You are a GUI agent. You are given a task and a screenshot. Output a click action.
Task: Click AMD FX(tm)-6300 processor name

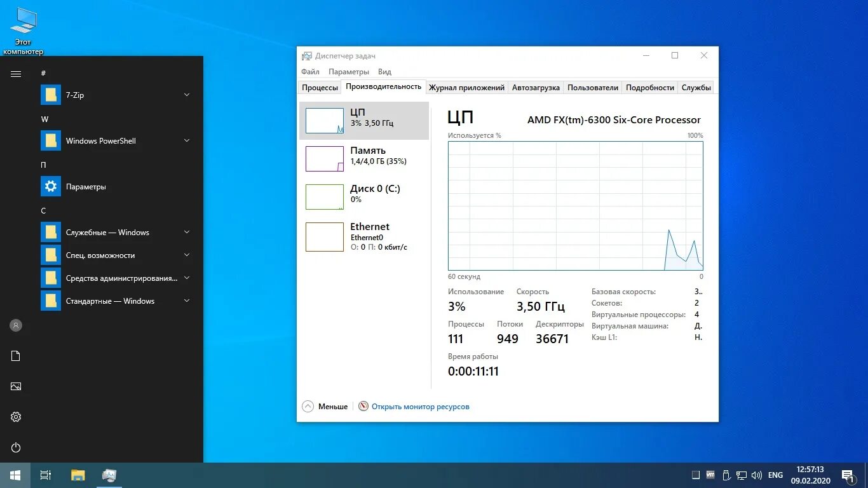point(614,120)
